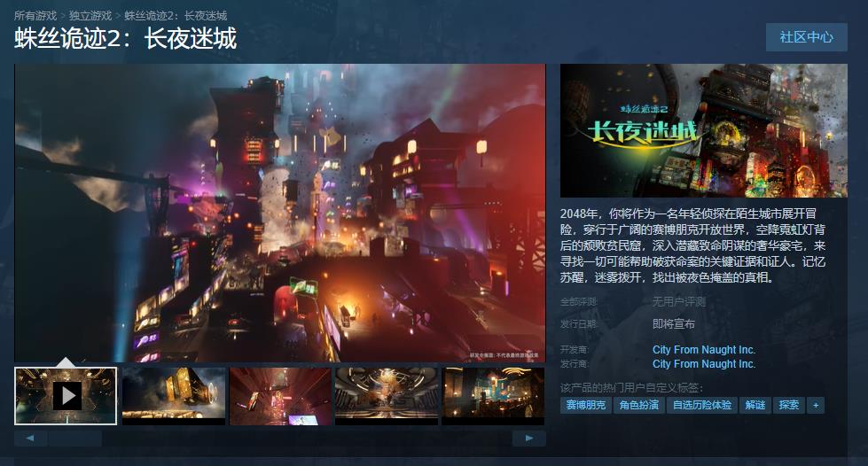Click the 该产品的热门用户自定义标签 label
The width and height of the screenshot is (868, 466).
click(x=631, y=388)
